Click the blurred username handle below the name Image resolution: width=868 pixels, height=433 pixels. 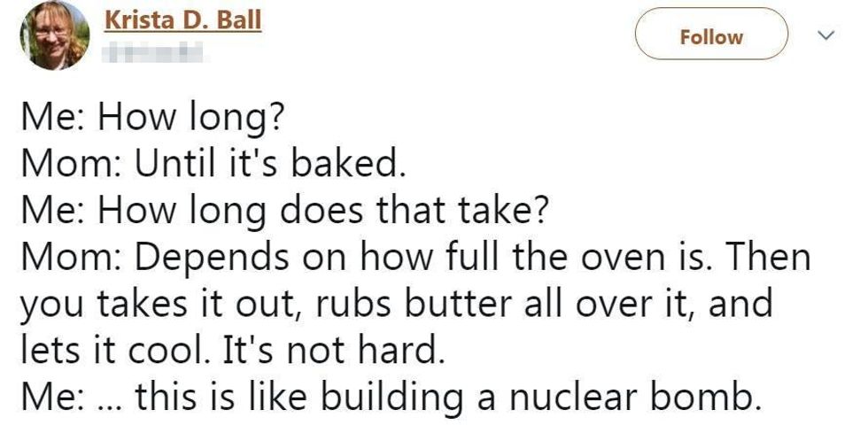tap(154, 52)
